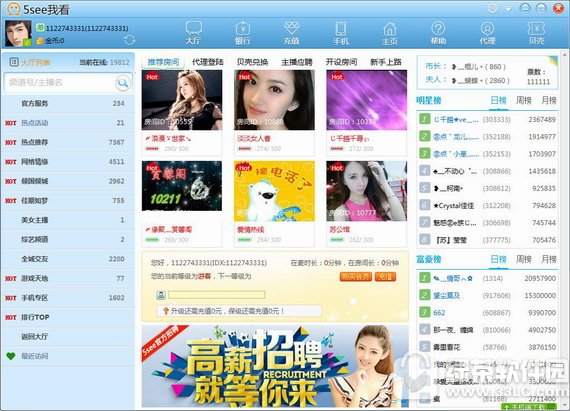Select 游戏天地 category showing 77

[x=68, y=278]
